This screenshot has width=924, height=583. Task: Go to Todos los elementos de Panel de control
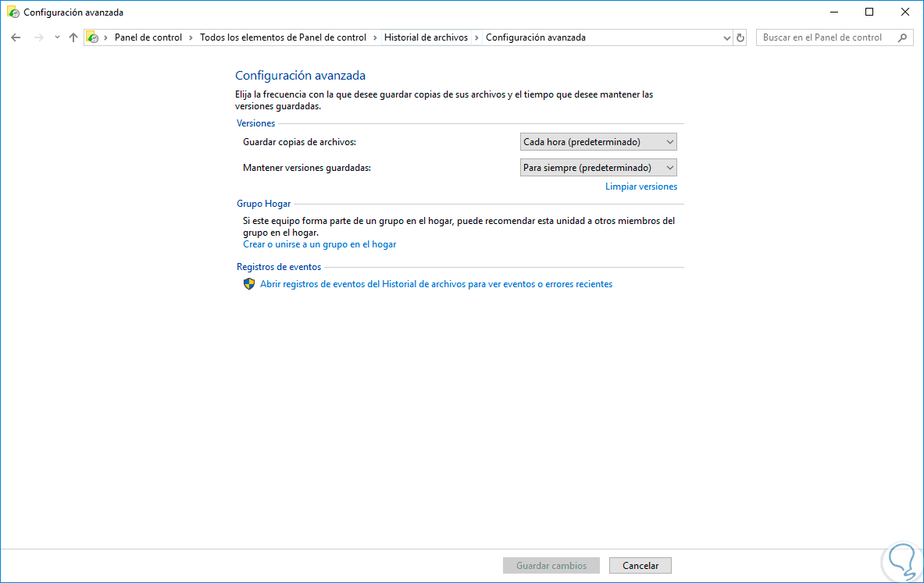tap(283, 37)
